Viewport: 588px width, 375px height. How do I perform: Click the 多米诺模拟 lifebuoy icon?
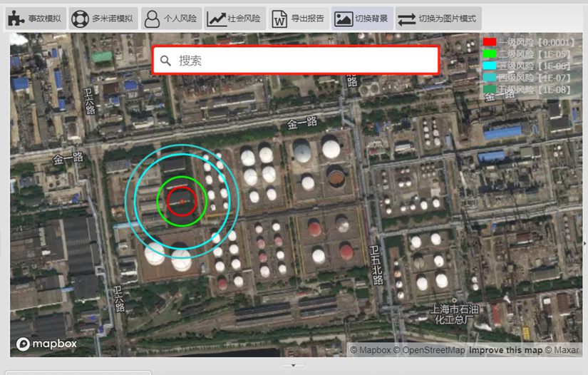point(80,19)
